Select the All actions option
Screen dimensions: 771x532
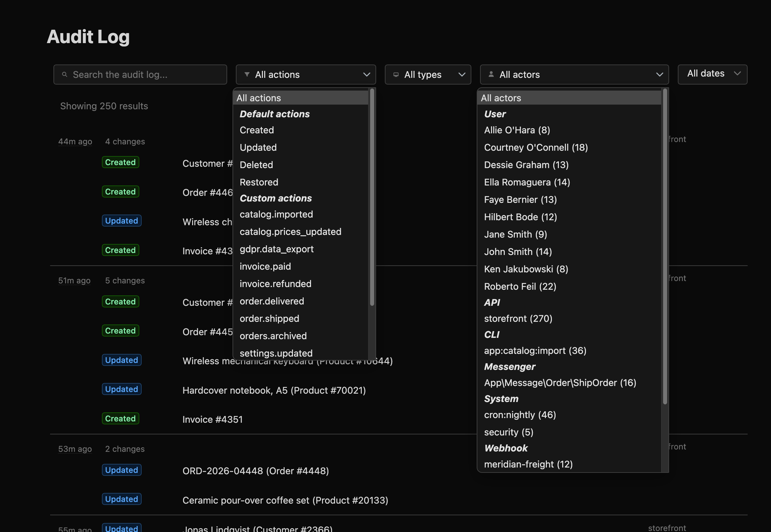point(301,98)
